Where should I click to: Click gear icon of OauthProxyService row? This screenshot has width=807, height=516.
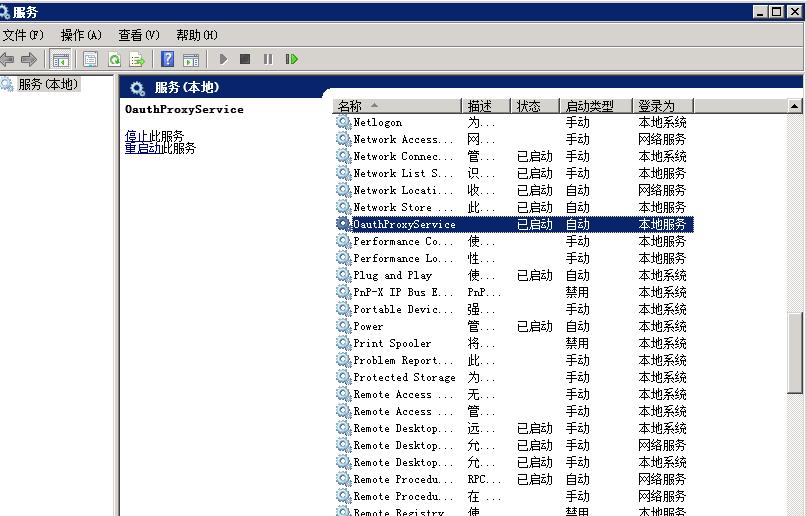pos(343,224)
